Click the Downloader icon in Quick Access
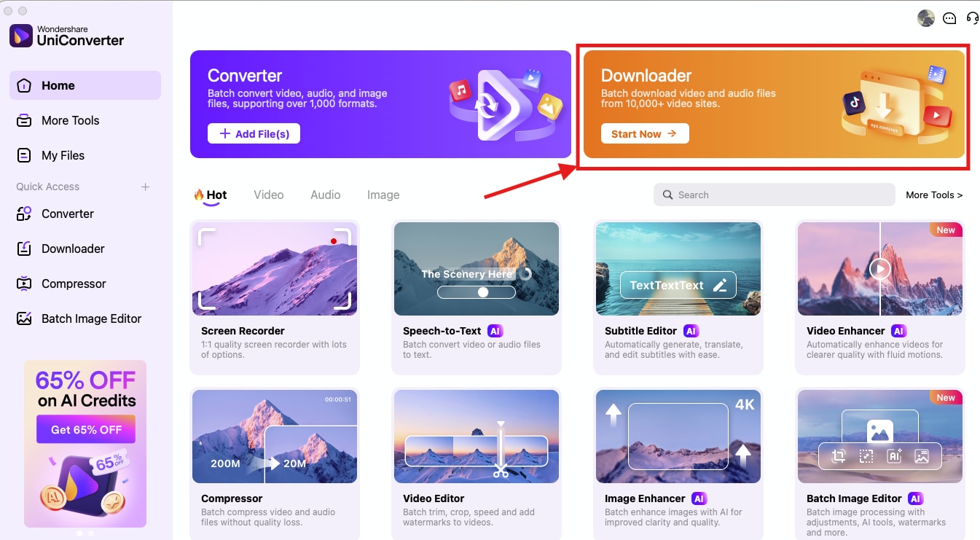Viewport: 980px width, 540px height. 24,249
